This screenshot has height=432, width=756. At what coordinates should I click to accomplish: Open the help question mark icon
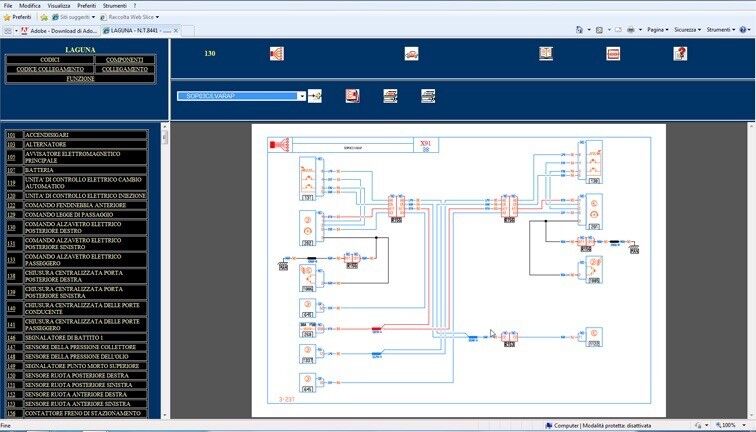[x=680, y=54]
